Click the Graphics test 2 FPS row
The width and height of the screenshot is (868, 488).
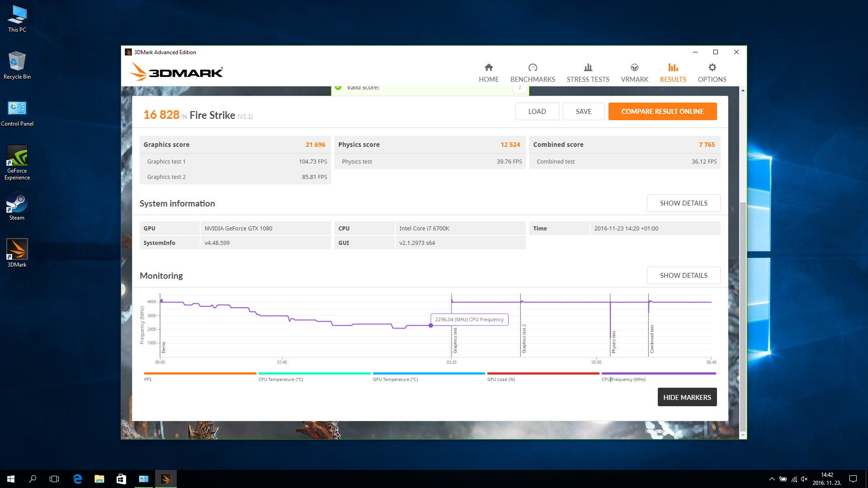click(235, 177)
